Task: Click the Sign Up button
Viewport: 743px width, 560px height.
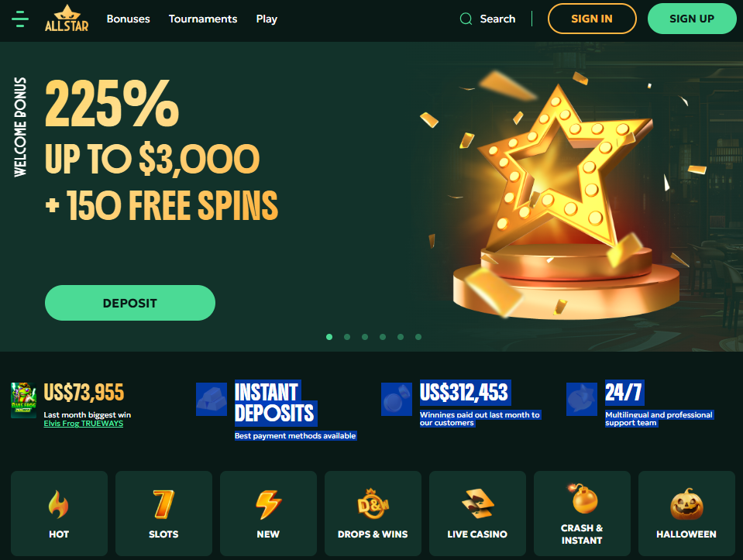Action: pos(692,19)
